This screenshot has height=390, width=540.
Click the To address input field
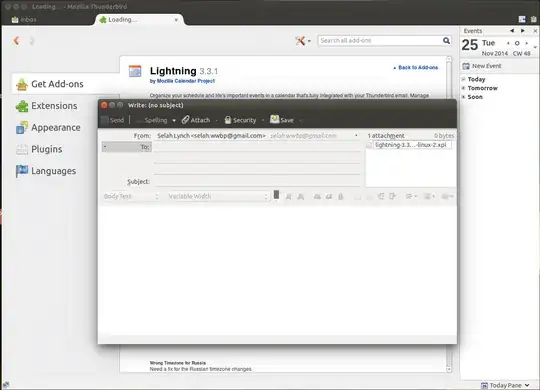pos(257,147)
